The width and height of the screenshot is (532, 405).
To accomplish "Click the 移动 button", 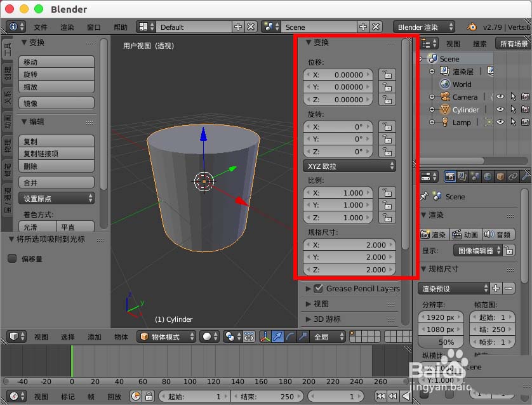I will tap(57, 62).
